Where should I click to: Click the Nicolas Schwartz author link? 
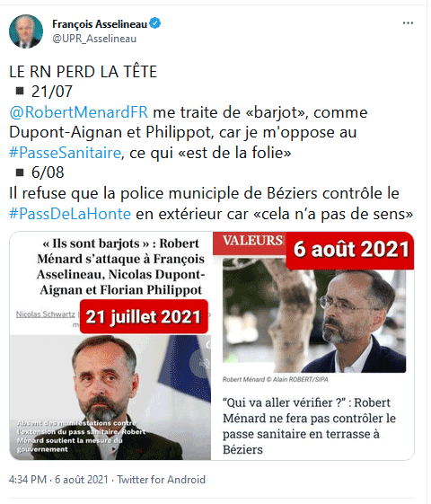(46, 314)
